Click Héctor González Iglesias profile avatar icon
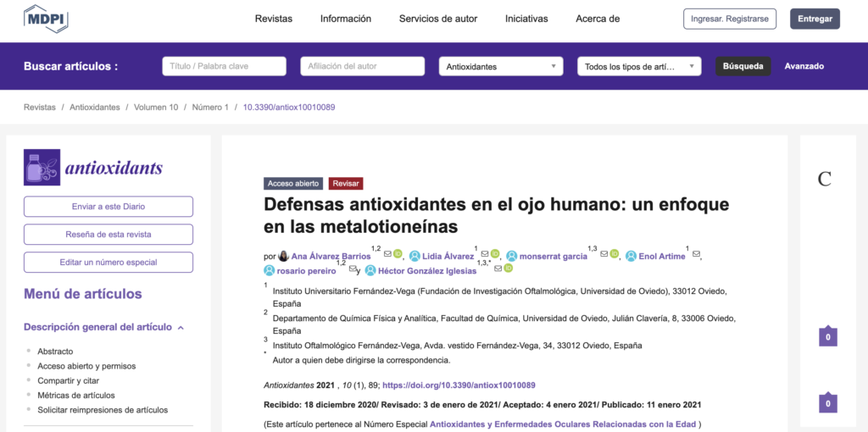 [x=370, y=271]
